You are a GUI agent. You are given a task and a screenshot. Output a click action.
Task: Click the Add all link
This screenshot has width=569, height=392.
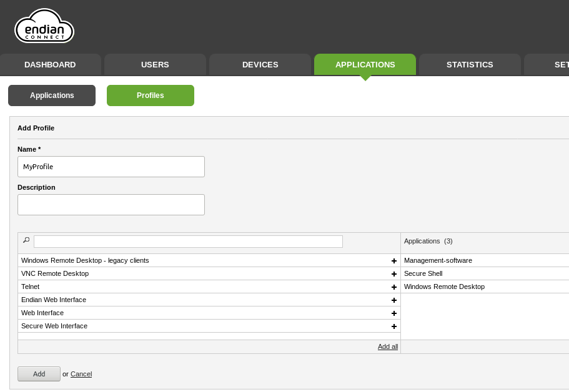(388, 346)
